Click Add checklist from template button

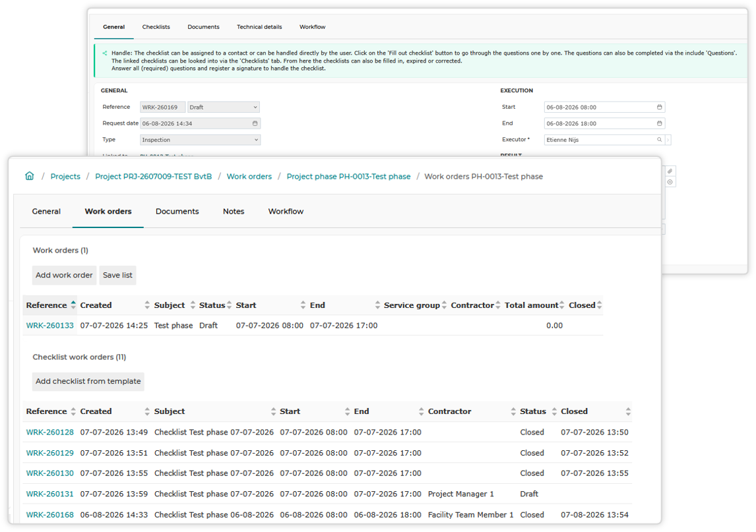tap(88, 381)
